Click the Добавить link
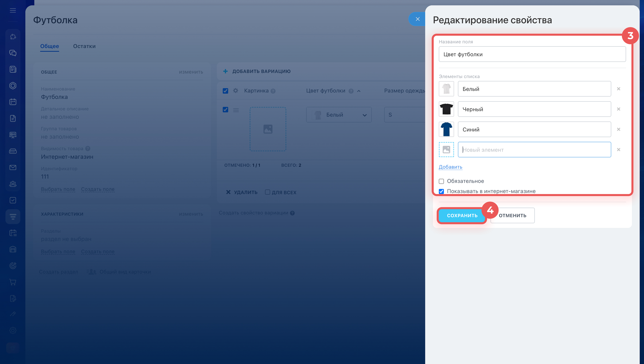 450,167
